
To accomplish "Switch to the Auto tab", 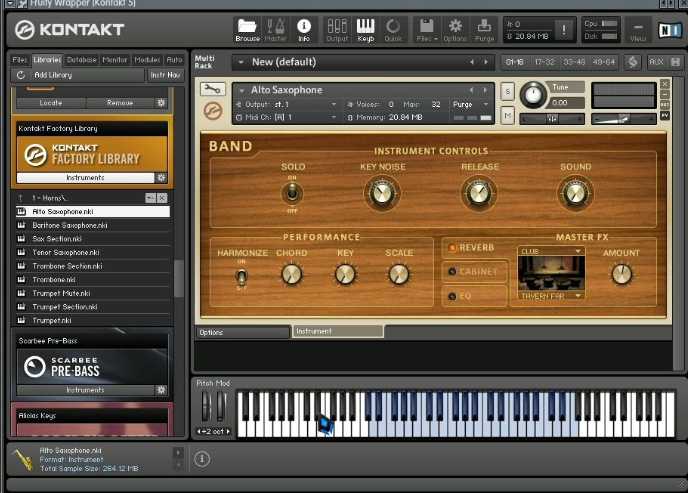I will tap(174, 60).
